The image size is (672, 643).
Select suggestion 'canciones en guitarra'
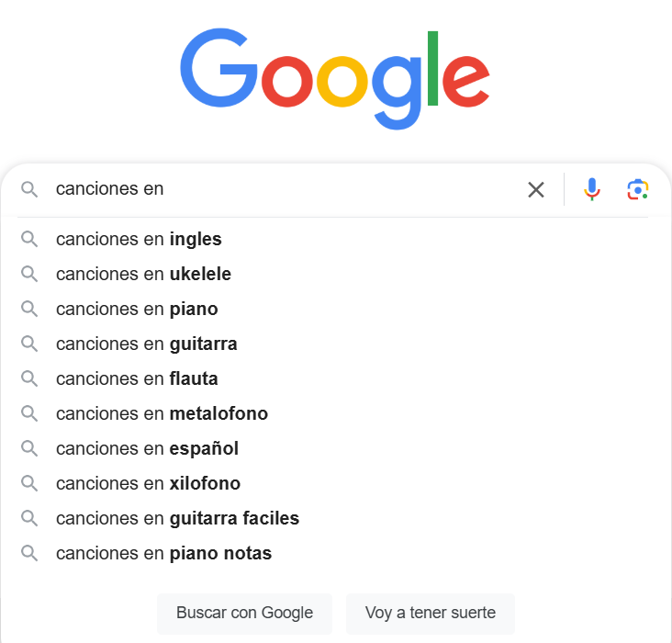[147, 344]
